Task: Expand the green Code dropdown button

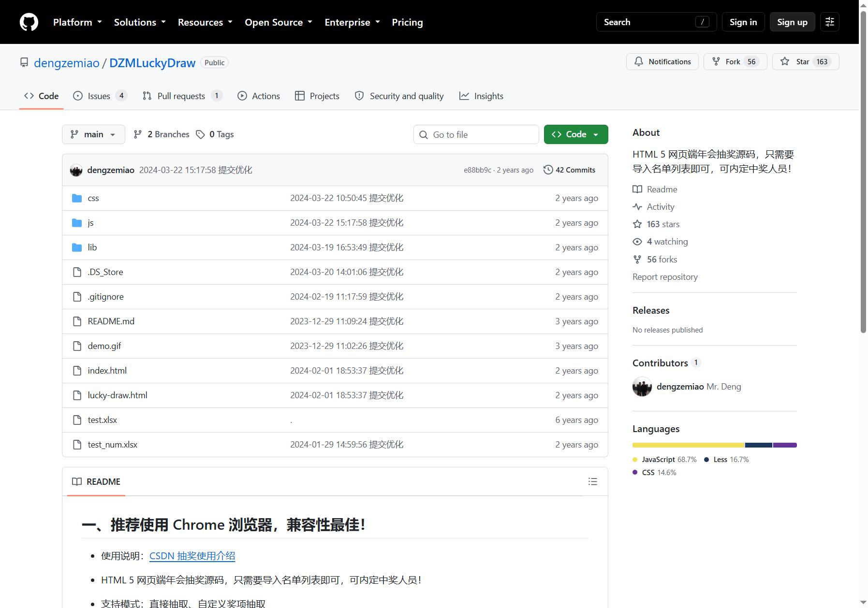Action: click(576, 134)
